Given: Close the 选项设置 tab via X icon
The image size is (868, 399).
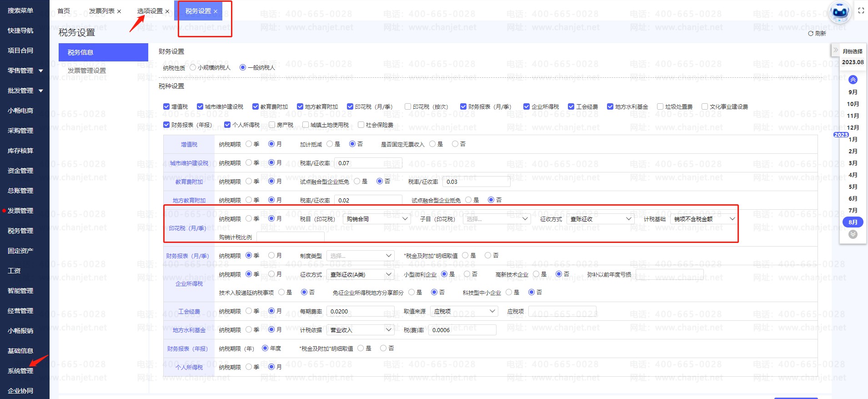Looking at the screenshot, I should [167, 11].
